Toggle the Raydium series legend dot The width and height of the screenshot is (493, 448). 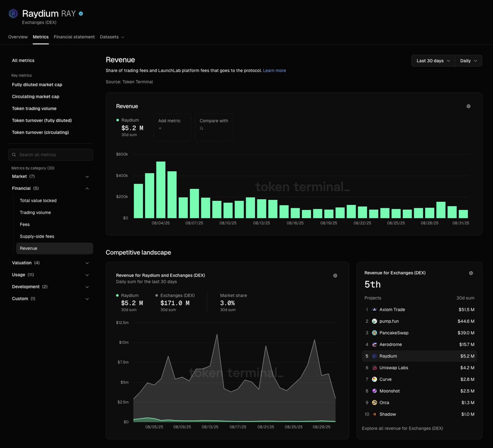118,120
